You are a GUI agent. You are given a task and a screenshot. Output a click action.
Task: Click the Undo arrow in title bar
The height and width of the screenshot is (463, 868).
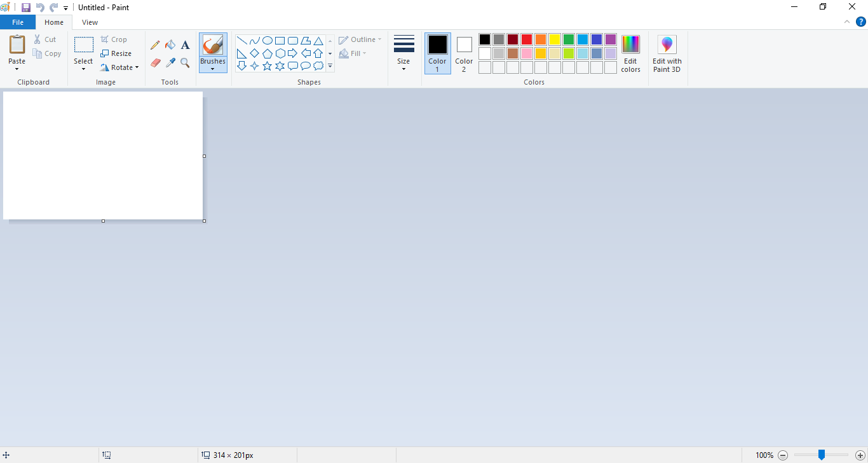pos(40,8)
